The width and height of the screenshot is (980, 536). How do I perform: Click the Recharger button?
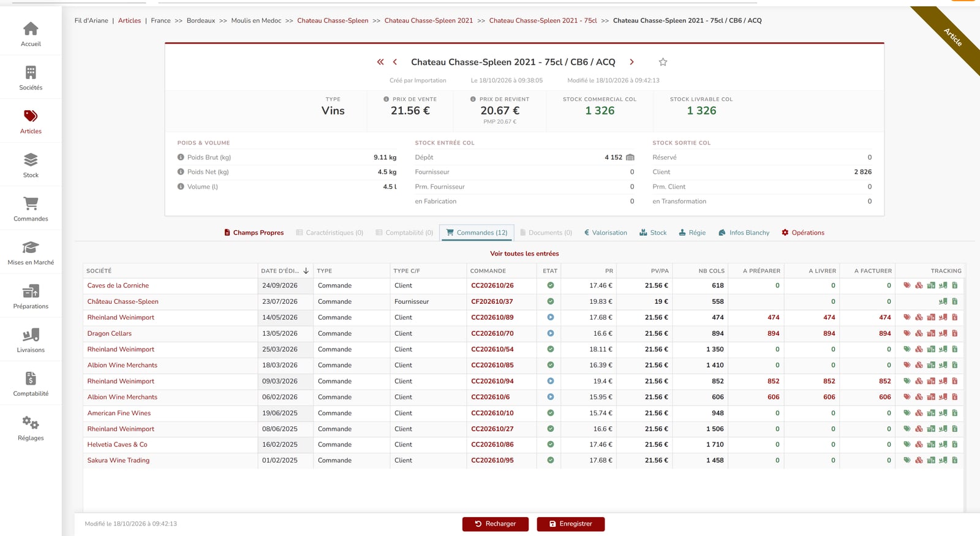(496, 524)
